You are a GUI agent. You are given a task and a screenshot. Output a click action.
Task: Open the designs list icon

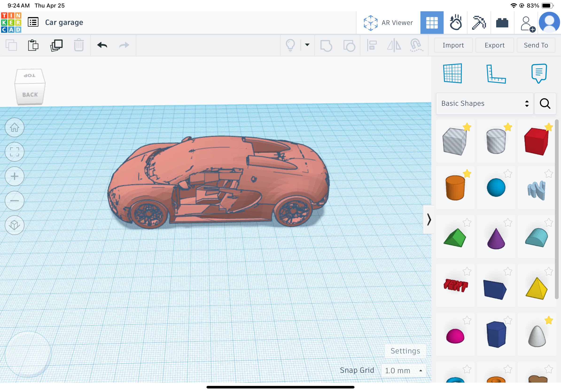pos(33,22)
